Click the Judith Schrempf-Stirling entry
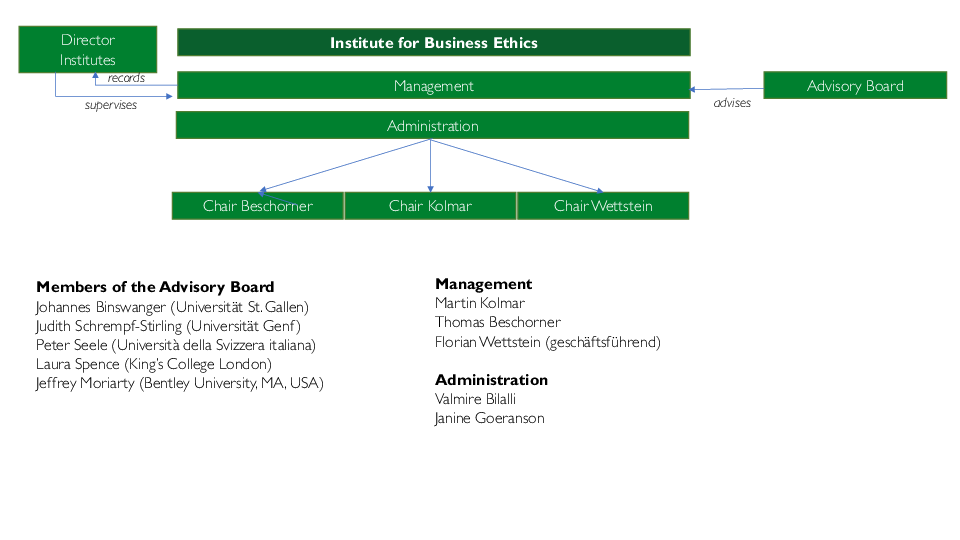 [168, 326]
